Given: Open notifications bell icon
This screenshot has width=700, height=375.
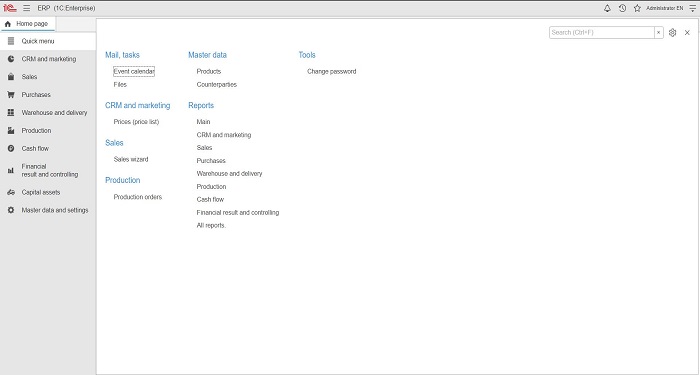Looking at the screenshot, I should point(607,8).
